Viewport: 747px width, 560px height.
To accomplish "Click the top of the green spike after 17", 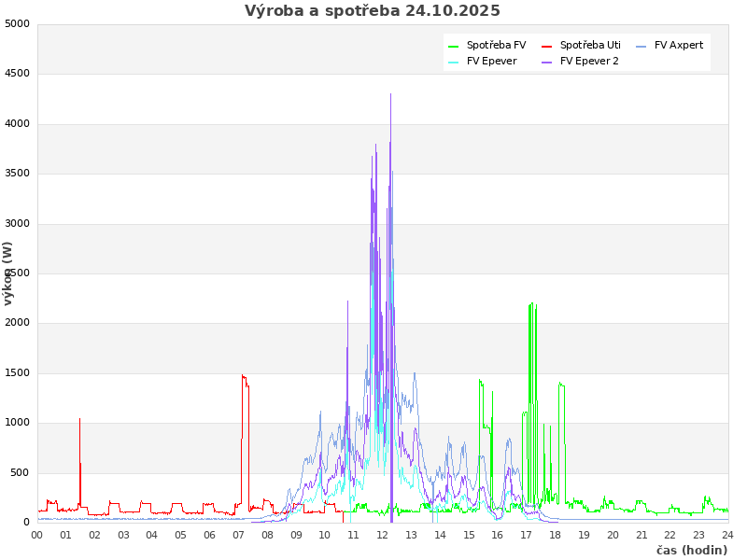I will [532, 303].
